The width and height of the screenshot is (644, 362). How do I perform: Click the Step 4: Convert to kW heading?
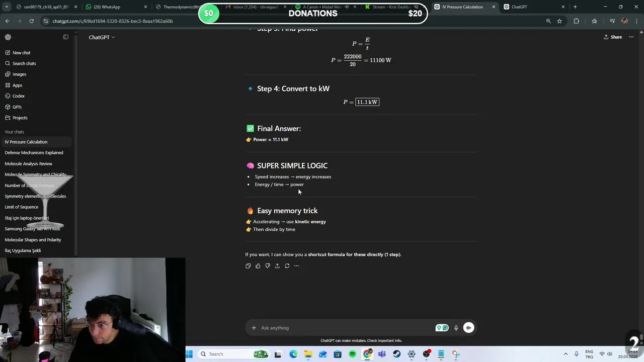[293, 88]
